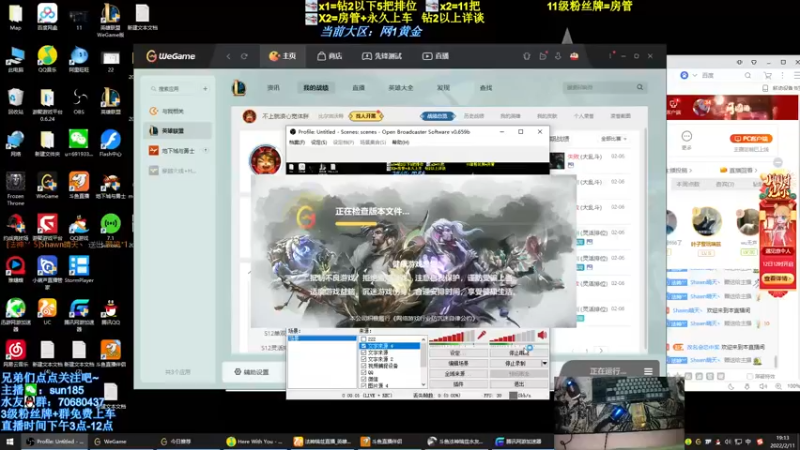Click the red speaker icon in OBS

[x=542, y=335]
